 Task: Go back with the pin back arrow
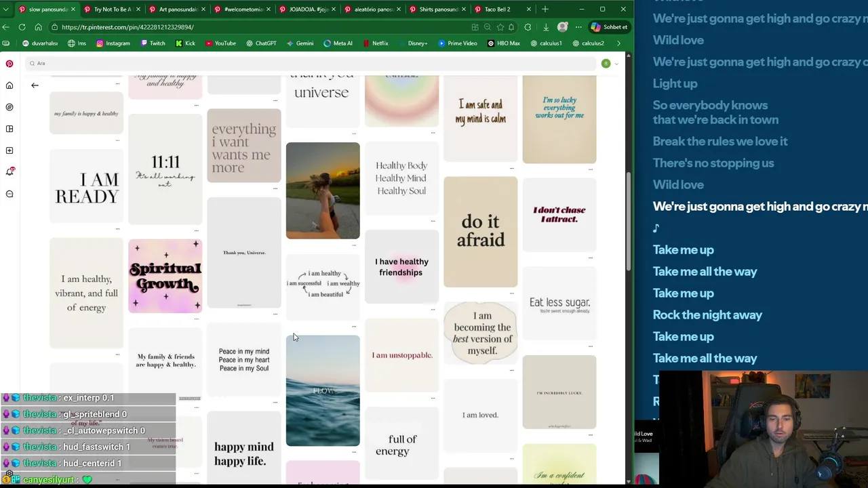pos(35,85)
